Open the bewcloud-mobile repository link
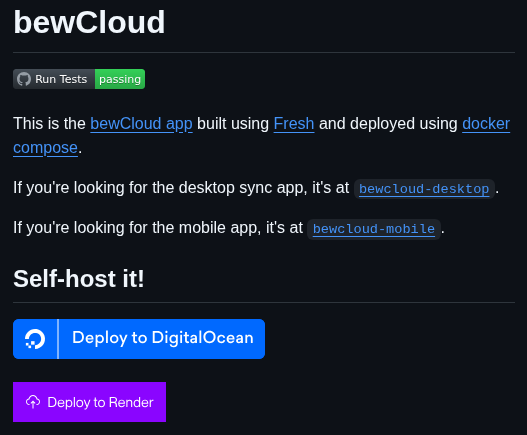Image resolution: width=527 pixels, height=435 pixels. (374, 229)
